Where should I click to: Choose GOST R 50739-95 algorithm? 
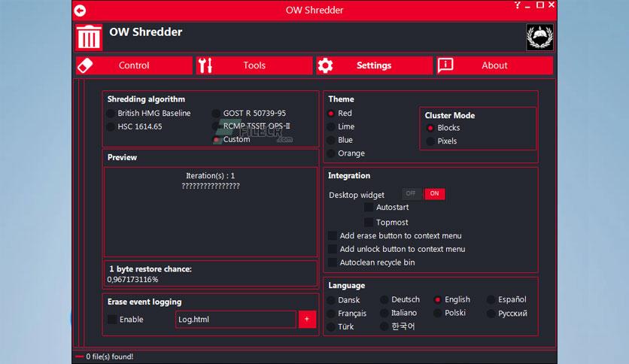click(249, 114)
